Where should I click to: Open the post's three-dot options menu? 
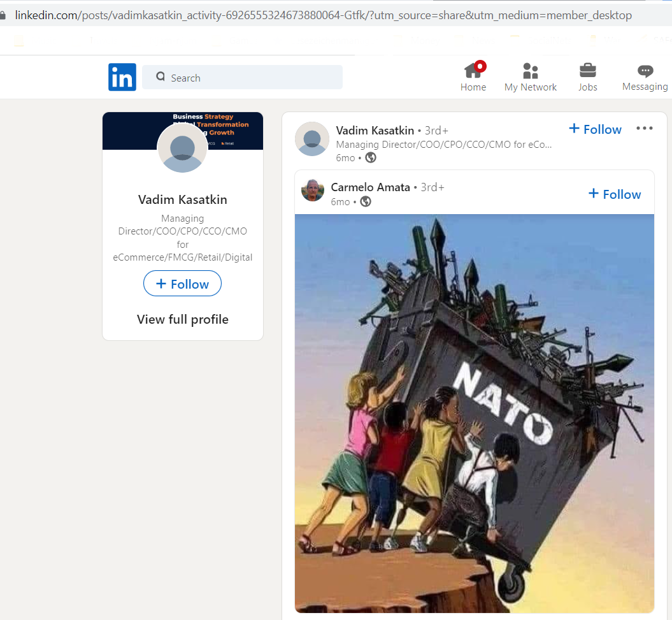[x=644, y=128]
